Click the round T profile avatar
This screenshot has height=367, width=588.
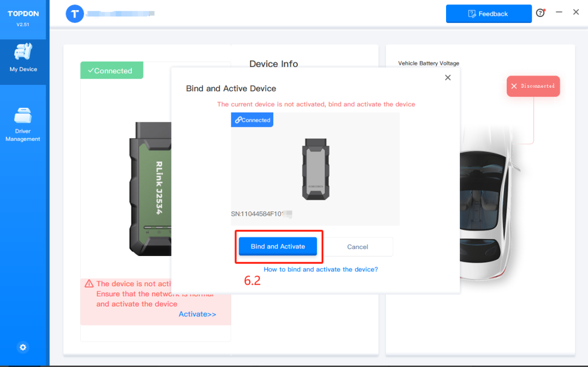coord(74,14)
